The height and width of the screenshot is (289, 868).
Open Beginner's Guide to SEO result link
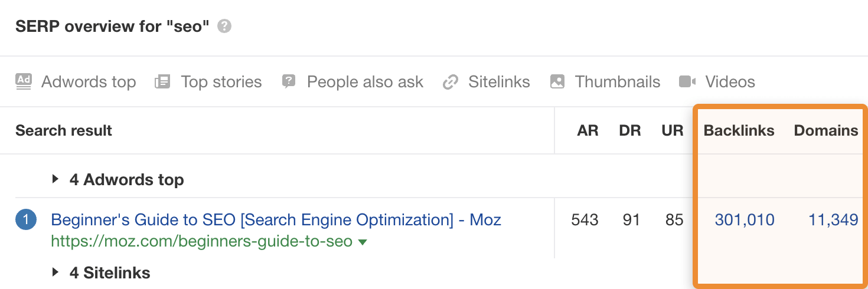276,221
